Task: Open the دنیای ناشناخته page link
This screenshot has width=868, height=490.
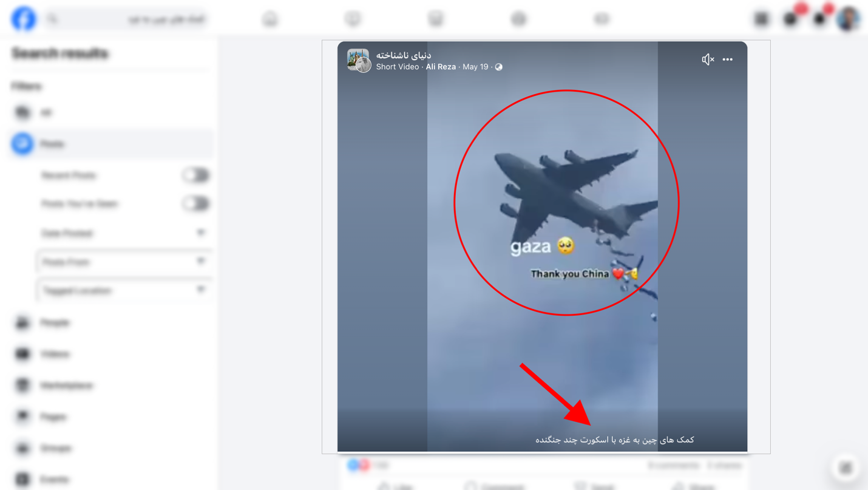Action: click(404, 55)
